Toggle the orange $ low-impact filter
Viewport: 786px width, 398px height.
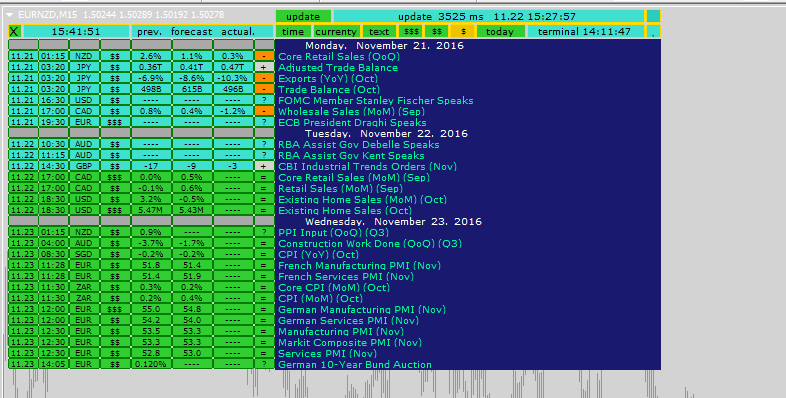click(x=463, y=32)
